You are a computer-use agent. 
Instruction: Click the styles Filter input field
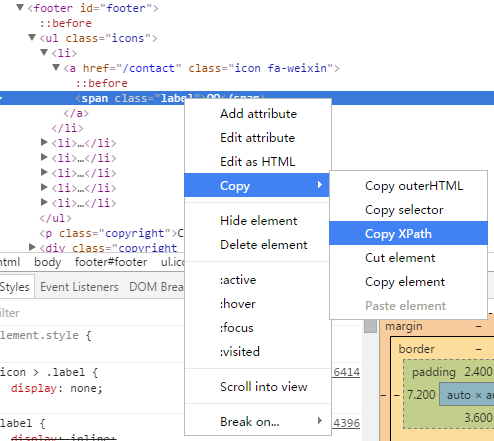pyautogui.click(x=92, y=313)
